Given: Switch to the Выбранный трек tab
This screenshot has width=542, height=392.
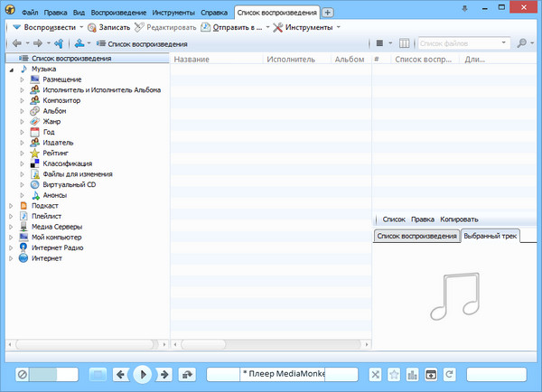Looking at the screenshot, I should pyautogui.click(x=490, y=236).
